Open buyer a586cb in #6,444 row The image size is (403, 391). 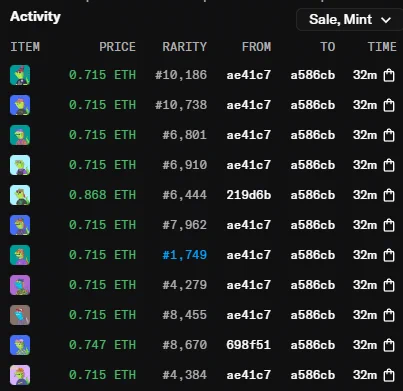pos(313,195)
